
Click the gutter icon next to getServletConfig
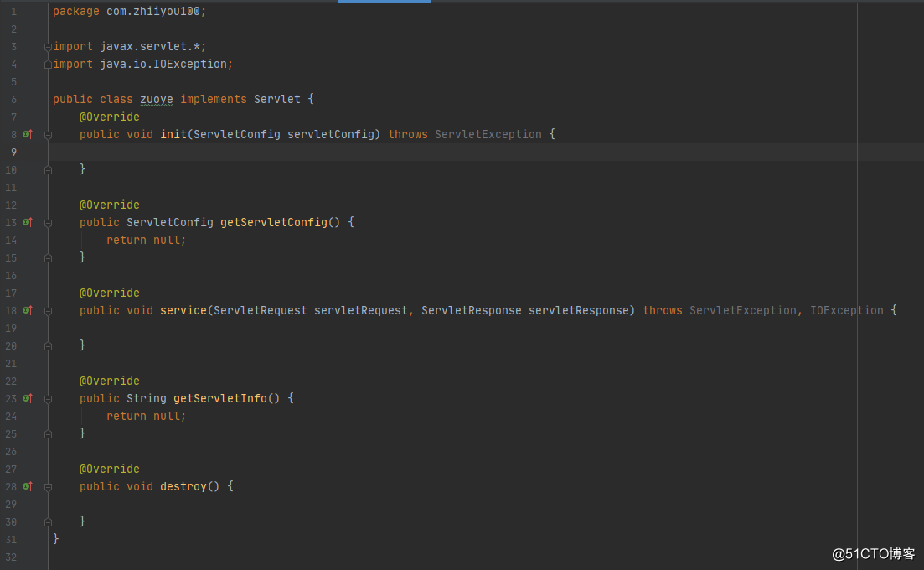click(27, 222)
